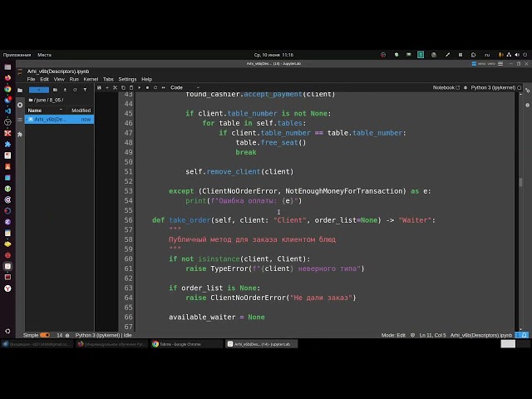Sort files by the Name column header
532x399 pixels.
coord(45,111)
